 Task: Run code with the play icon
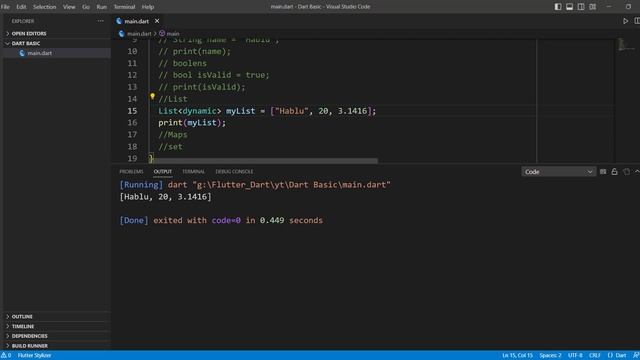(x=625, y=21)
